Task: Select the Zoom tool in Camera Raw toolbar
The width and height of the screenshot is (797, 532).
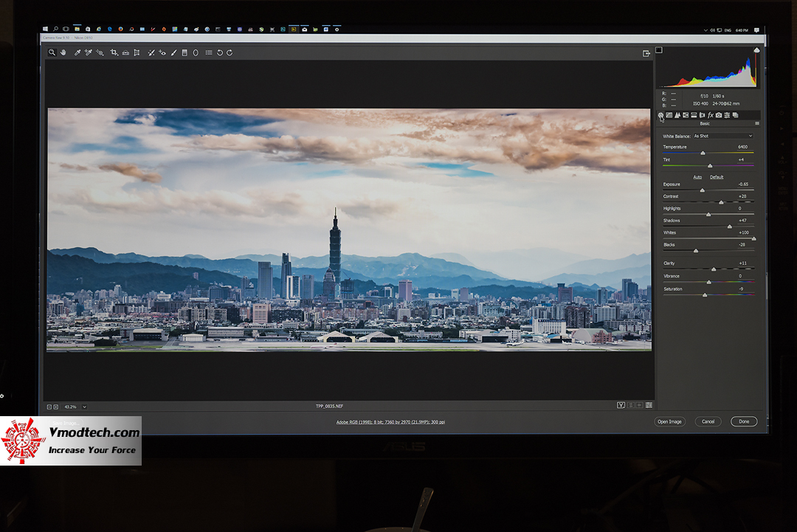Action: 52,52
